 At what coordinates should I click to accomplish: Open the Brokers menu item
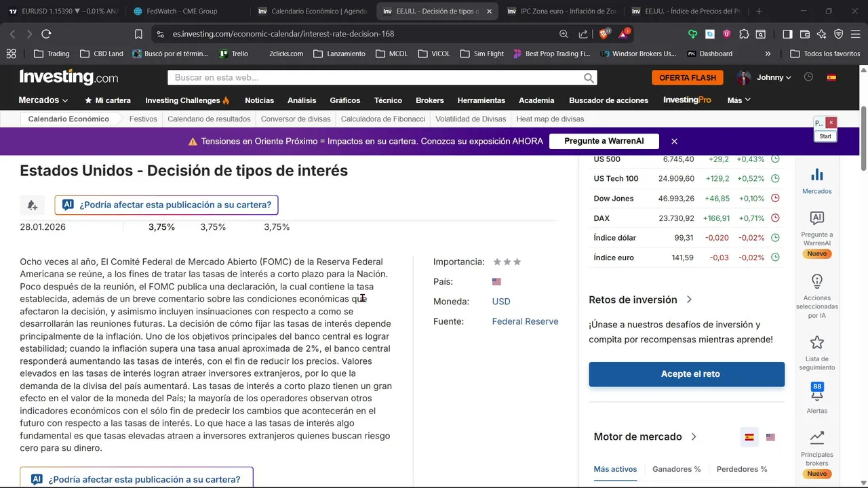[x=430, y=100]
